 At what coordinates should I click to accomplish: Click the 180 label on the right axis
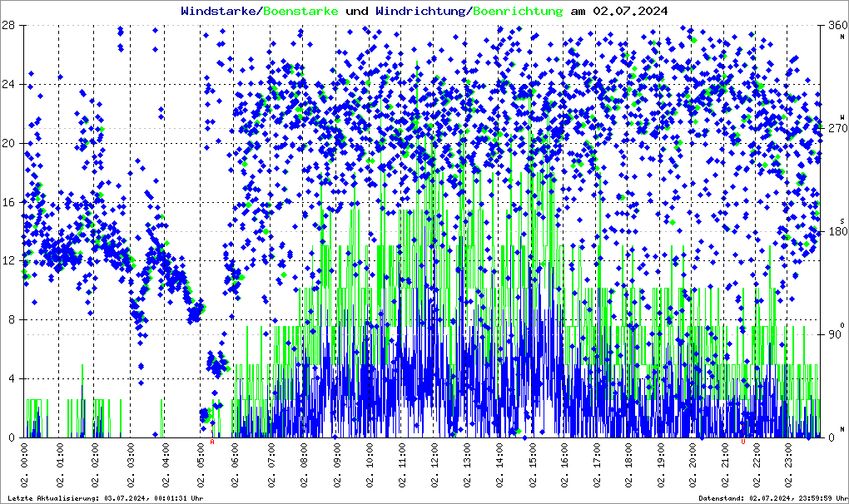tap(837, 231)
